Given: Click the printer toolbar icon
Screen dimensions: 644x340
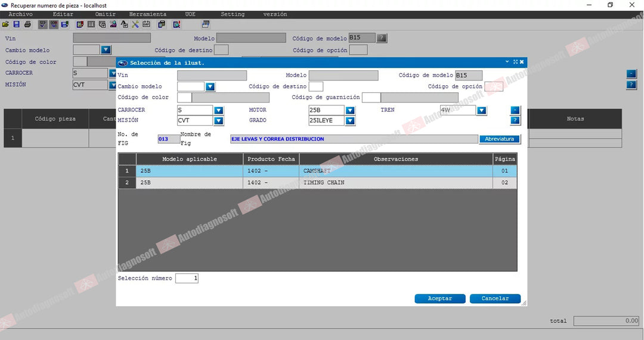Looking at the screenshot, I should pyautogui.click(x=27, y=24).
